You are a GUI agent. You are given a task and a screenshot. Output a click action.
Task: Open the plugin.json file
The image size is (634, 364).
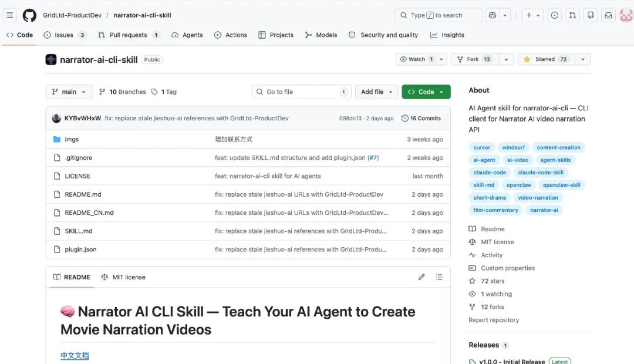[80, 250]
